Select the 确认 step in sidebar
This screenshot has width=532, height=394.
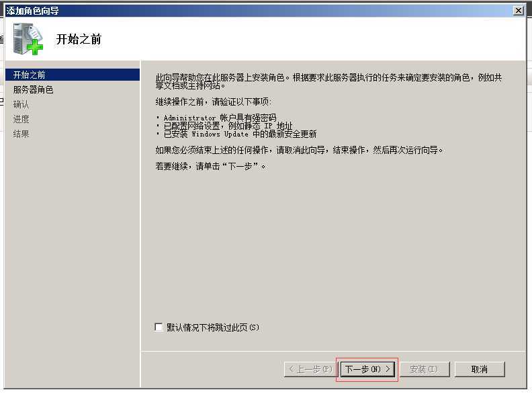(21, 104)
